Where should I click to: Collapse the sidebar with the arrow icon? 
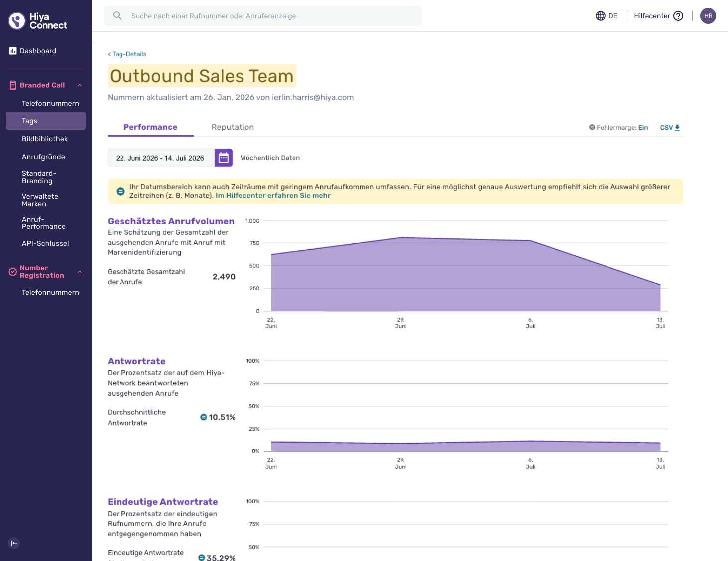(x=14, y=543)
